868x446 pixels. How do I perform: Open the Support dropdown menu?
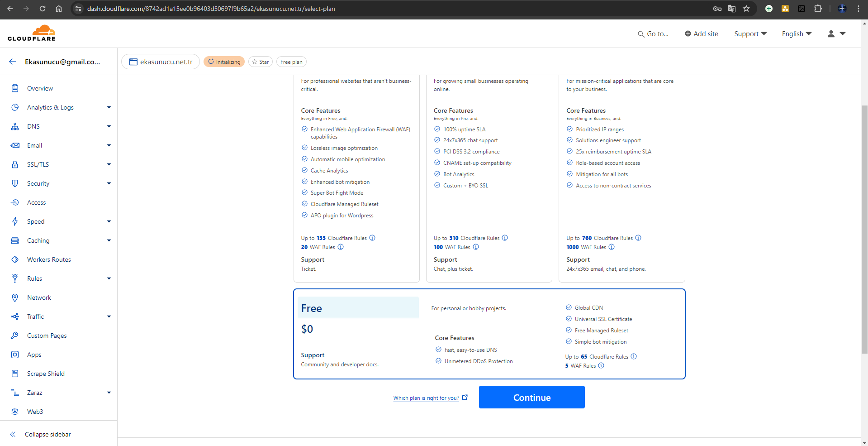click(750, 34)
